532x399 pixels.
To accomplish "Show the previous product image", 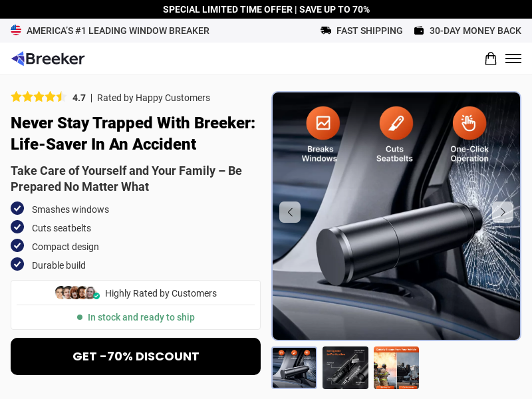I will pos(290,212).
